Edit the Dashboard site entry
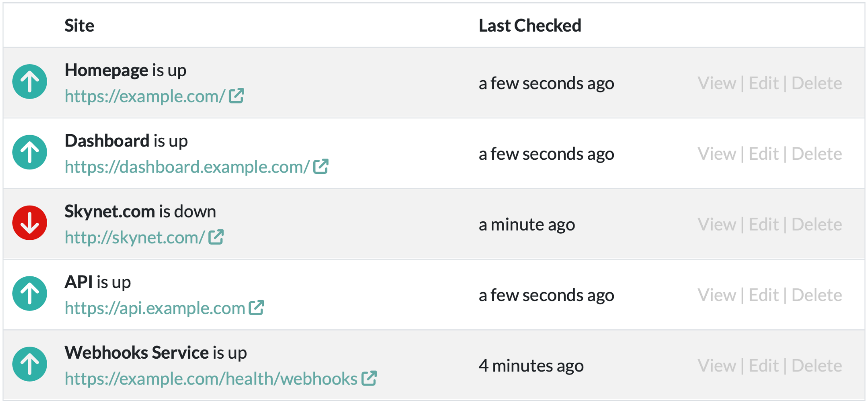Screen dimensions: 868x404 coord(764,154)
